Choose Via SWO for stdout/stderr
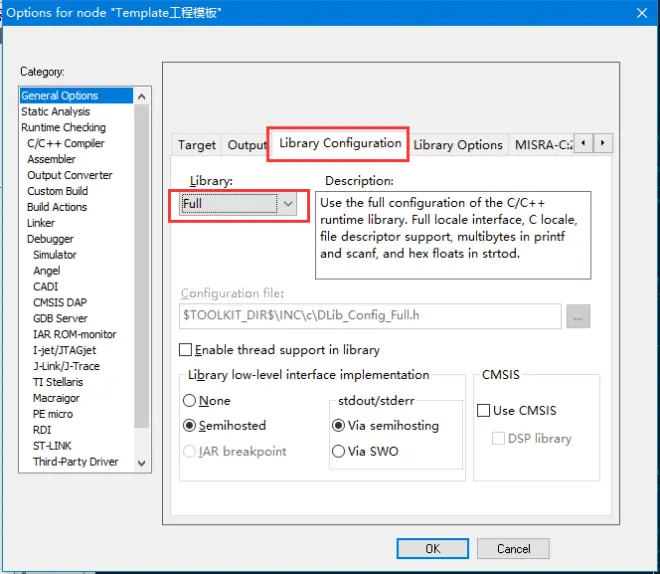The image size is (660, 574). point(338,451)
